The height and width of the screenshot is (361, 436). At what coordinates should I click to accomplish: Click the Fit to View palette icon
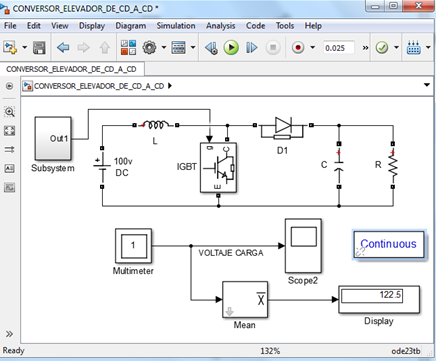click(9, 131)
